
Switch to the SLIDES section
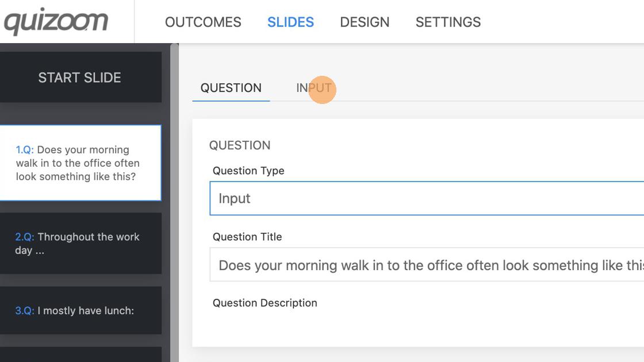pos(290,22)
